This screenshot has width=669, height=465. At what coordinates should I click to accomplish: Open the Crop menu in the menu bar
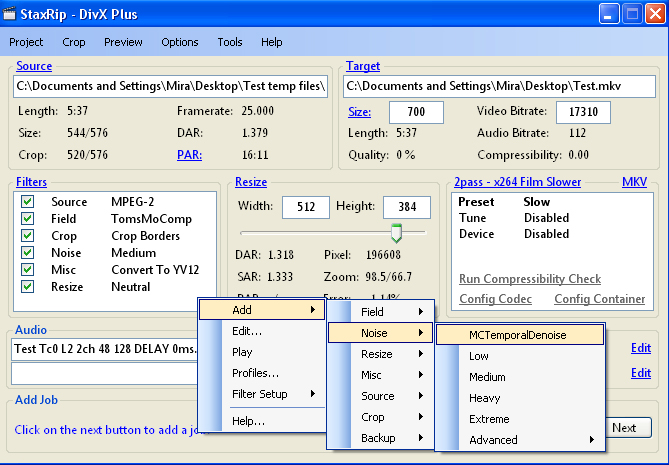pyautogui.click(x=74, y=42)
